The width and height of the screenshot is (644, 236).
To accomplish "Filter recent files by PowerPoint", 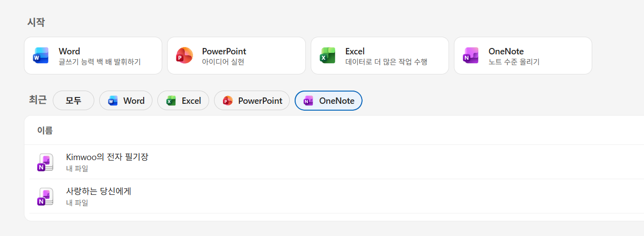I will pos(252,101).
